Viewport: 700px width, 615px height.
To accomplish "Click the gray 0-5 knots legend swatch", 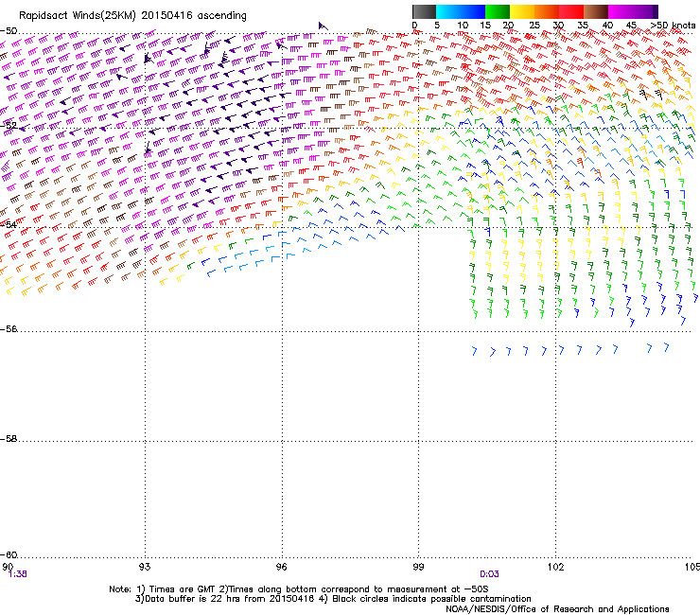I will (x=424, y=11).
